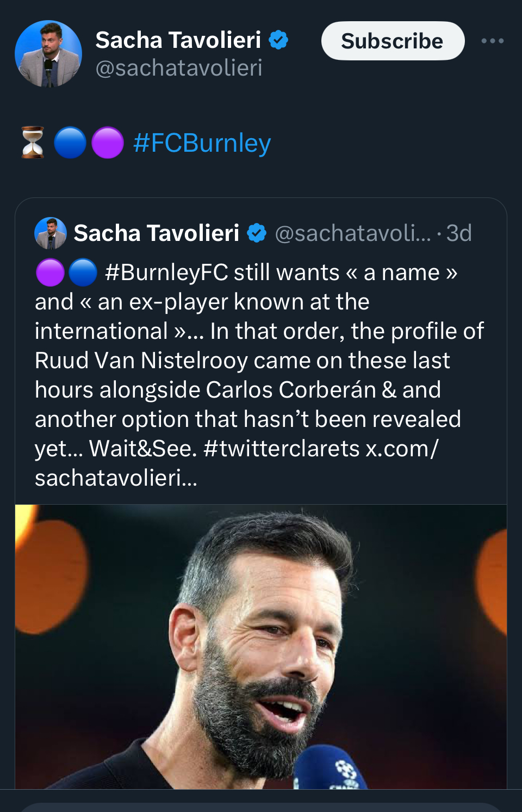Open the #FCBurnley hashtag link

(x=202, y=143)
